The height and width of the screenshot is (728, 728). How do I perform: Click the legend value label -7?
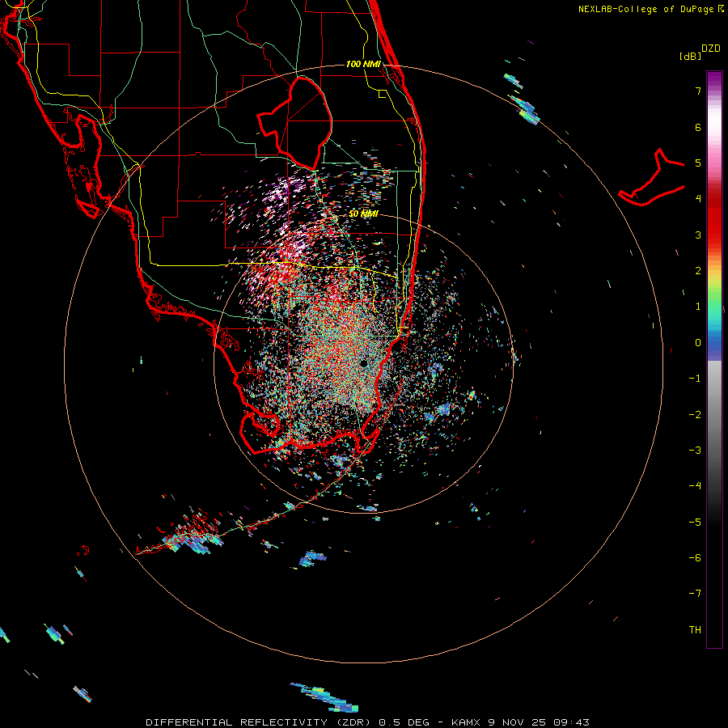(695, 594)
